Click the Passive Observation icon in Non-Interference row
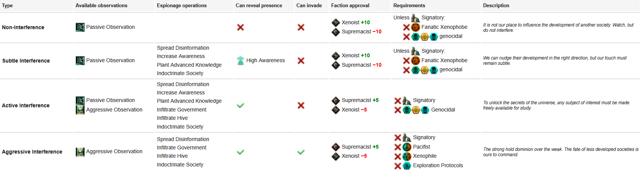 [x=80, y=27]
